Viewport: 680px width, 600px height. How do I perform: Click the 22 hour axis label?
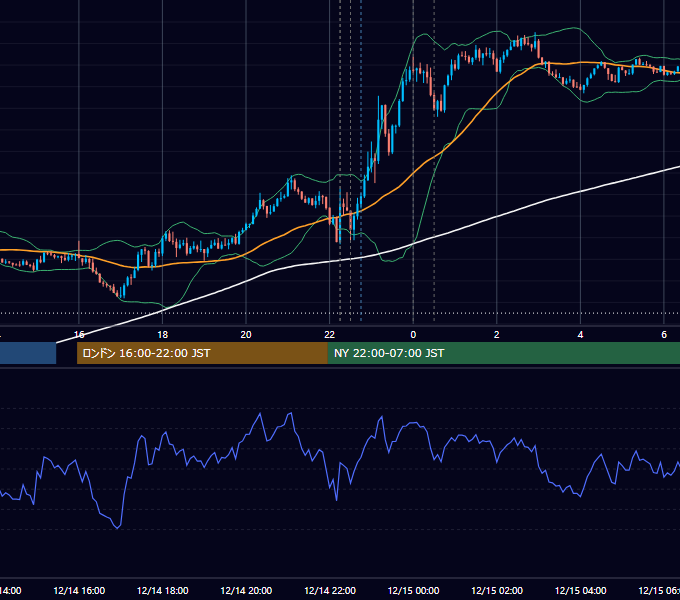click(x=330, y=335)
